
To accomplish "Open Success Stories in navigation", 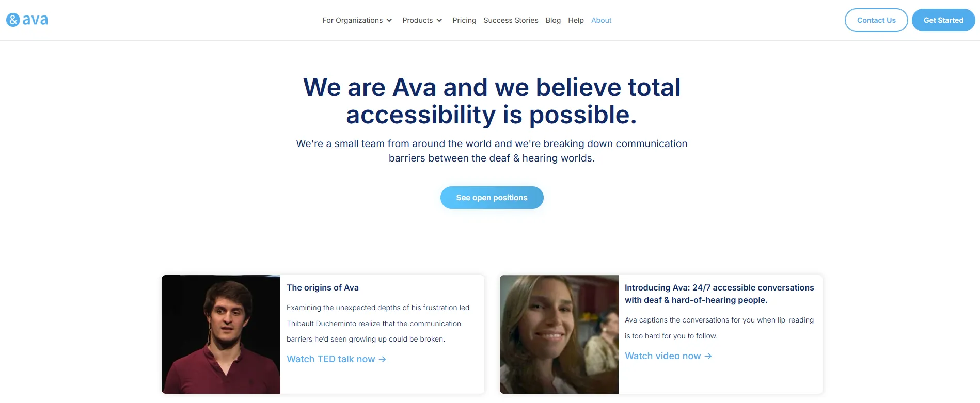I will click(x=511, y=20).
